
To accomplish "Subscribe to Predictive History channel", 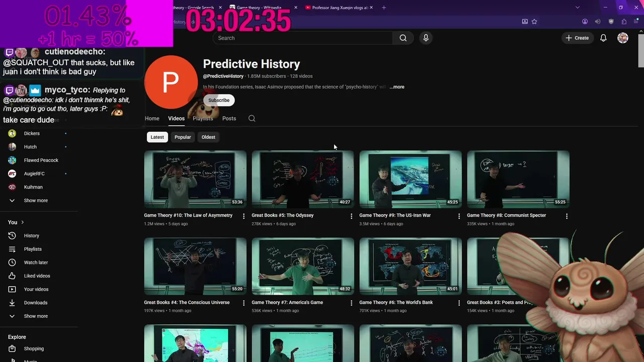I will tap(219, 100).
